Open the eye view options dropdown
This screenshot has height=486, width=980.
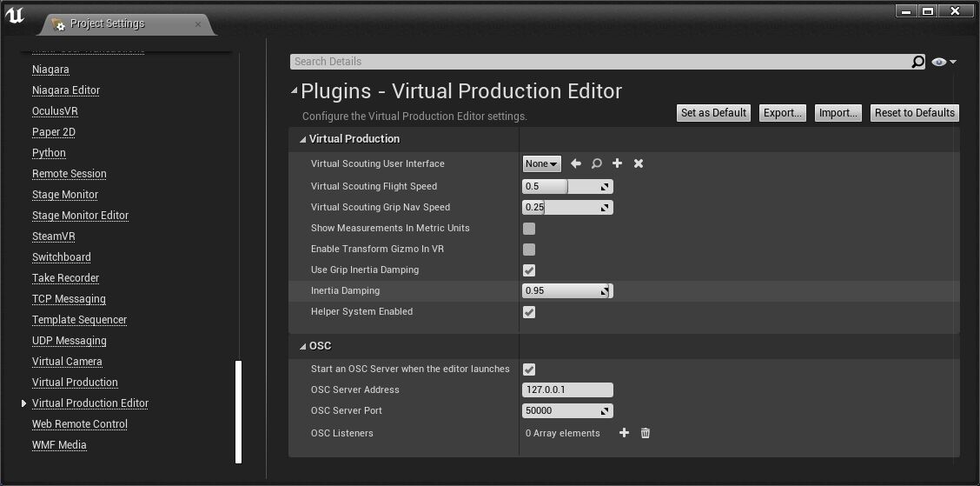pyautogui.click(x=944, y=62)
